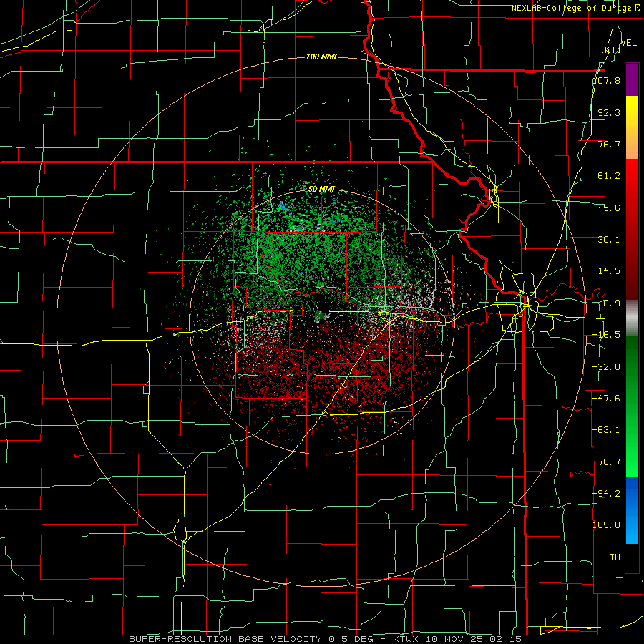Image resolution: width=644 pixels, height=644 pixels.
Task: Click the NEXLAB-College of DuPage watermark text
Action: click(577, 8)
